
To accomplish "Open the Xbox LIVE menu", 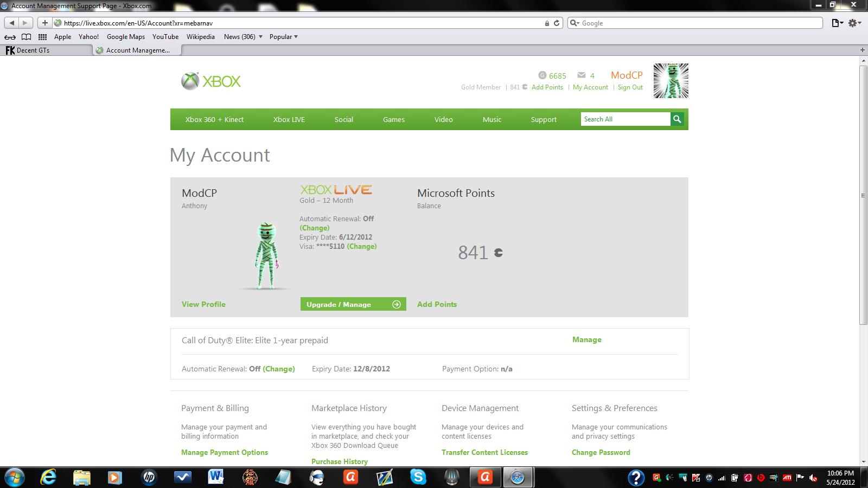I will click(289, 119).
